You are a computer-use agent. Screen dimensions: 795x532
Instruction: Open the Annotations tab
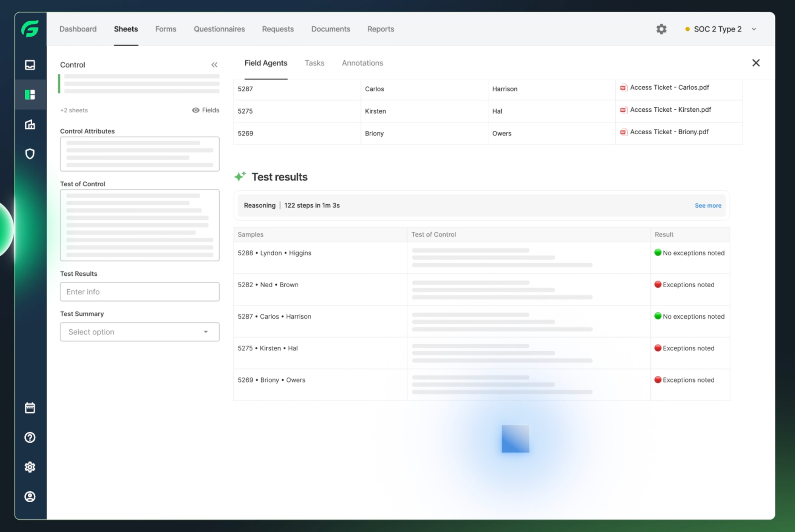click(362, 63)
